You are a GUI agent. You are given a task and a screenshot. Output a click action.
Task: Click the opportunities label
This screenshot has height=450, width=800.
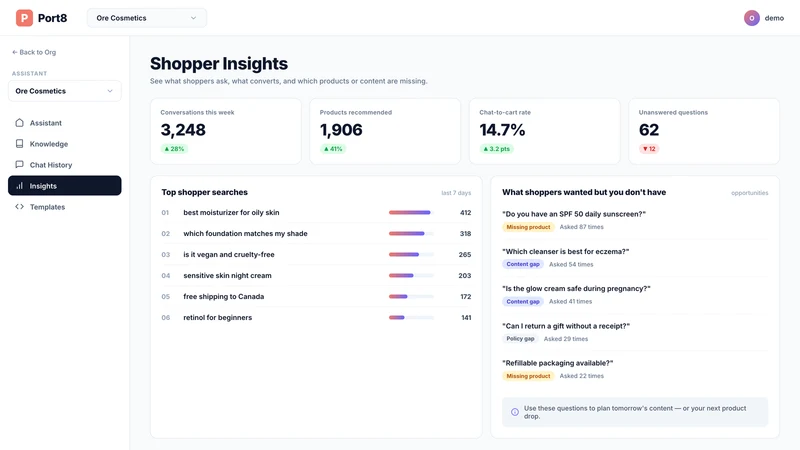tap(749, 193)
